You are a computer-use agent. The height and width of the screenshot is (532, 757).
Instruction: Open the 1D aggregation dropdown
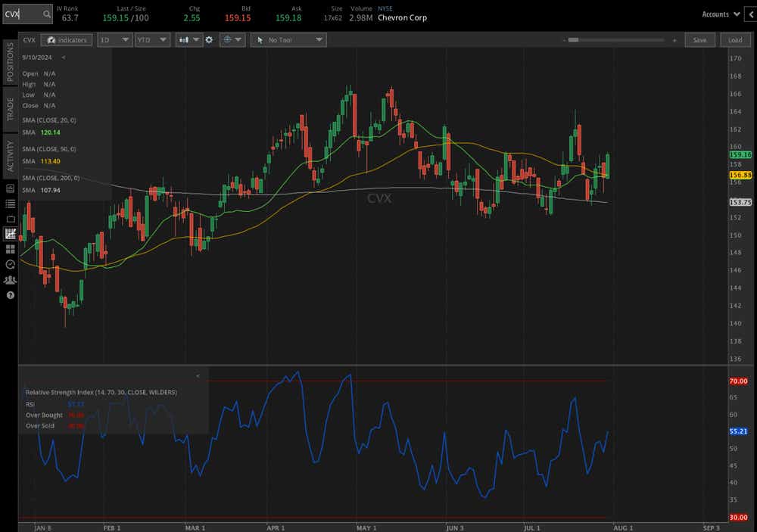point(114,40)
